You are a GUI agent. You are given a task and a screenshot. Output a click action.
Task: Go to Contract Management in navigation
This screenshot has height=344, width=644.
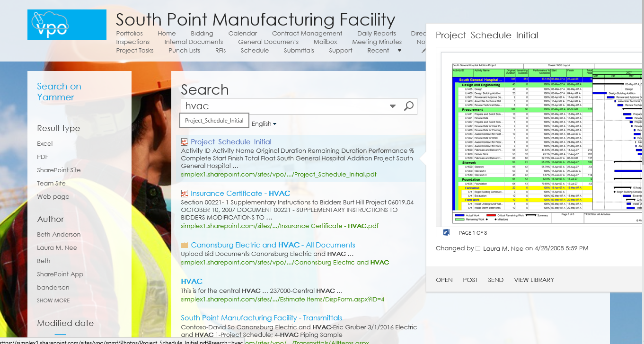(x=307, y=34)
